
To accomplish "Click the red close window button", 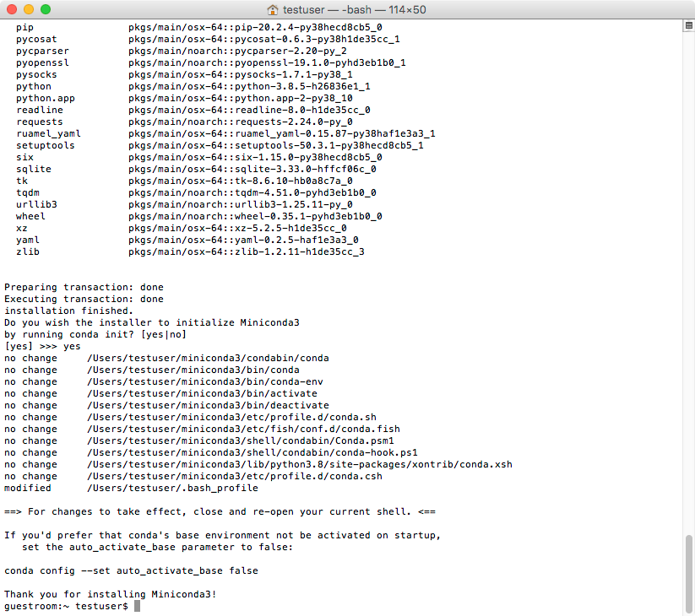I will (12, 9).
